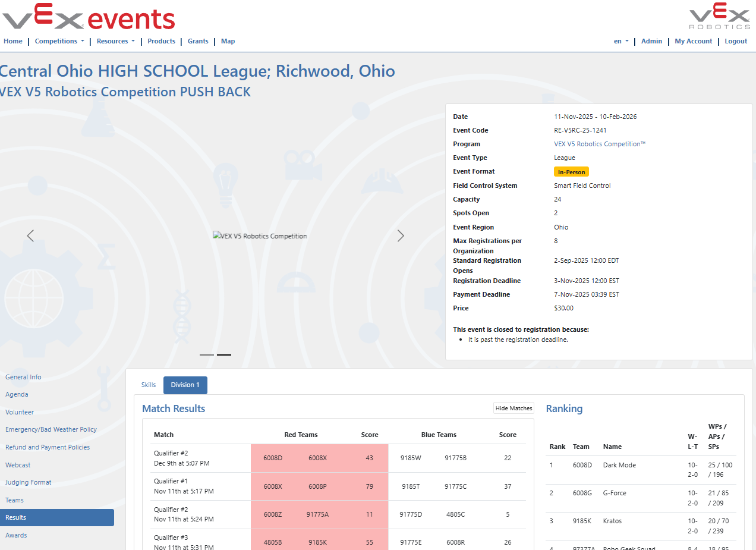756x550 pixels.
Task: Open Admin link
Action: [651, 41]
